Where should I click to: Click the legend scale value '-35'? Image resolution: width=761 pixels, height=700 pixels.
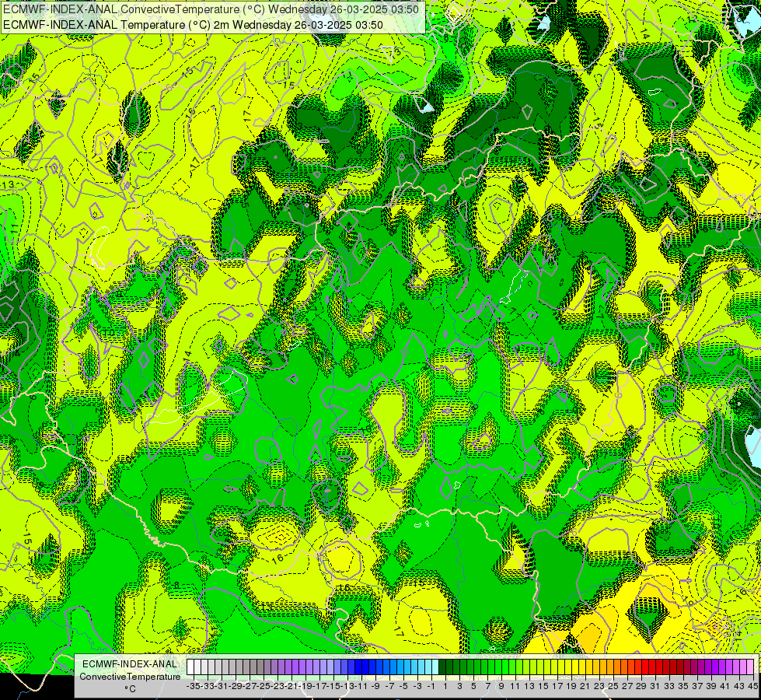(x=193, y=687)
